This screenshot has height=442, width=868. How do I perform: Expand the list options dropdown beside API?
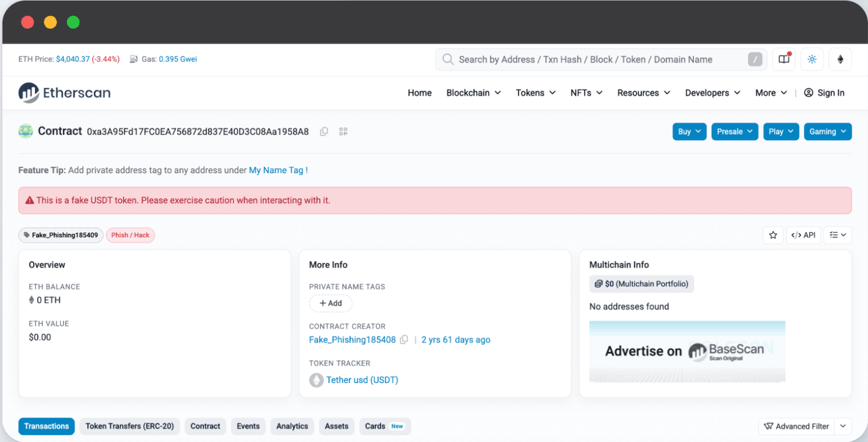pyautogui.click(x=838, y=235)
